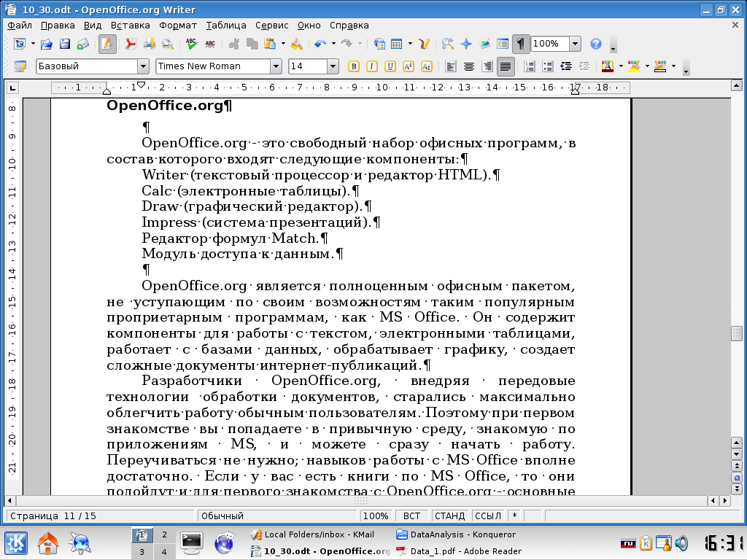Open the Вставка menu
The width and height of the screenshot is (747, 560).
pyautogui.click(x=130, y=26)
